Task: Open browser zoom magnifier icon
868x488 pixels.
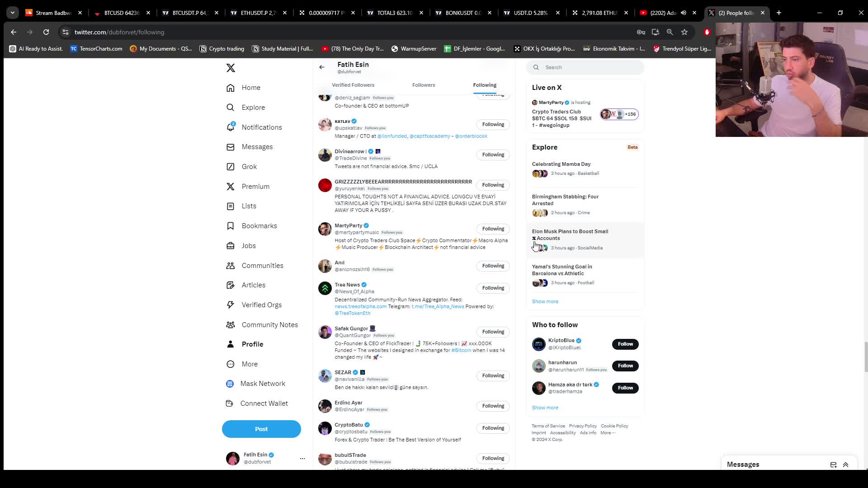Action: 670,32
